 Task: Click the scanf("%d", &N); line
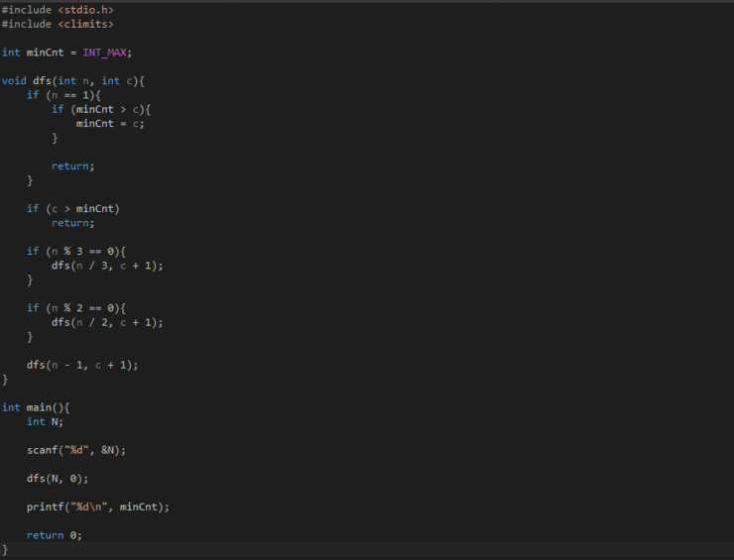(x=76, y=450)
